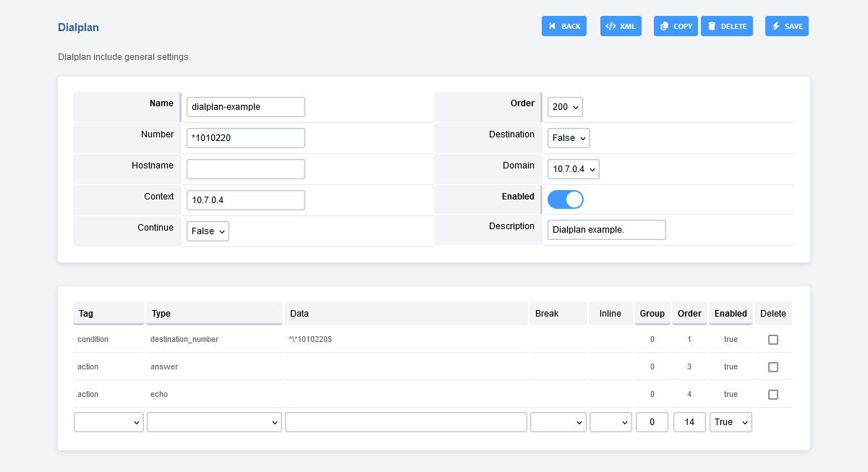Viewport: 868px width, 472px height.
Task: Expand the Destination dropdown set to False
Action: pyautogui.click(x=568, y=138)
